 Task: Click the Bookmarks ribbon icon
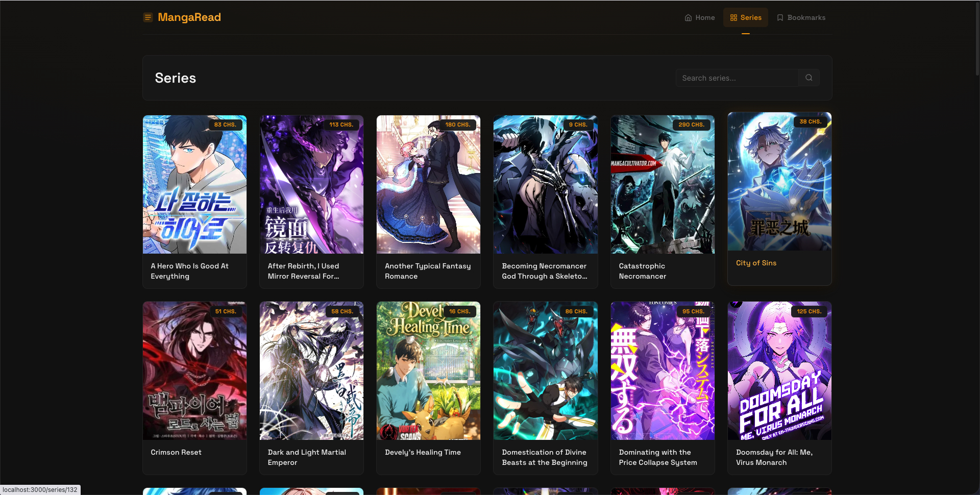(x=780, y=17)
